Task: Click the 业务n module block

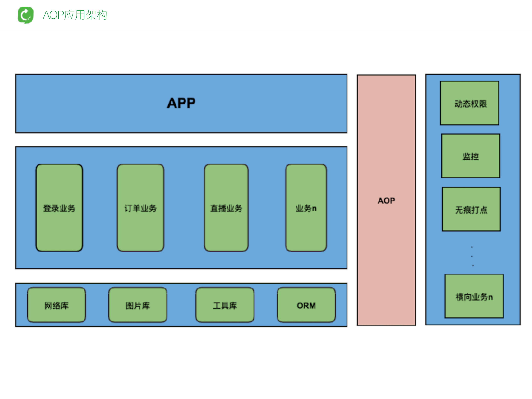Action: (x=306, y=208)
